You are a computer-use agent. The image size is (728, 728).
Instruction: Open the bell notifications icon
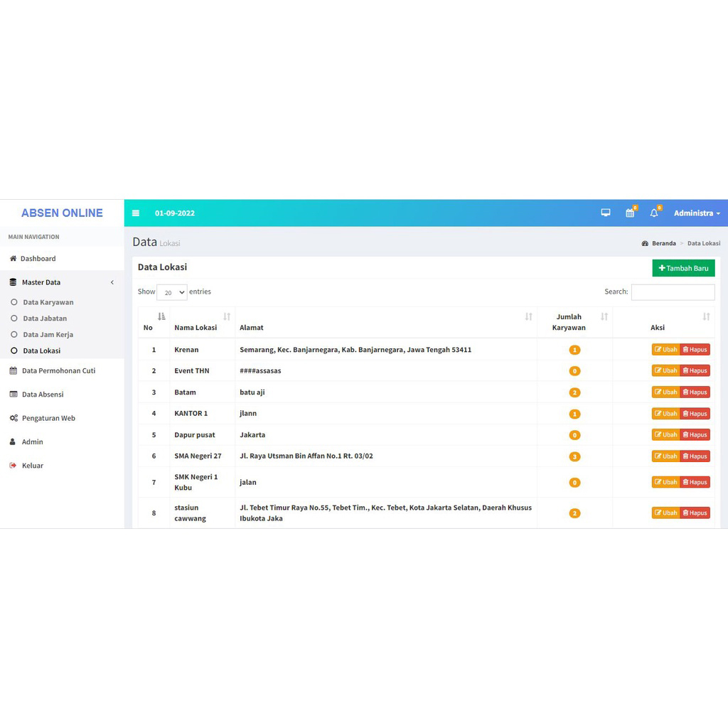click(655, 213)
